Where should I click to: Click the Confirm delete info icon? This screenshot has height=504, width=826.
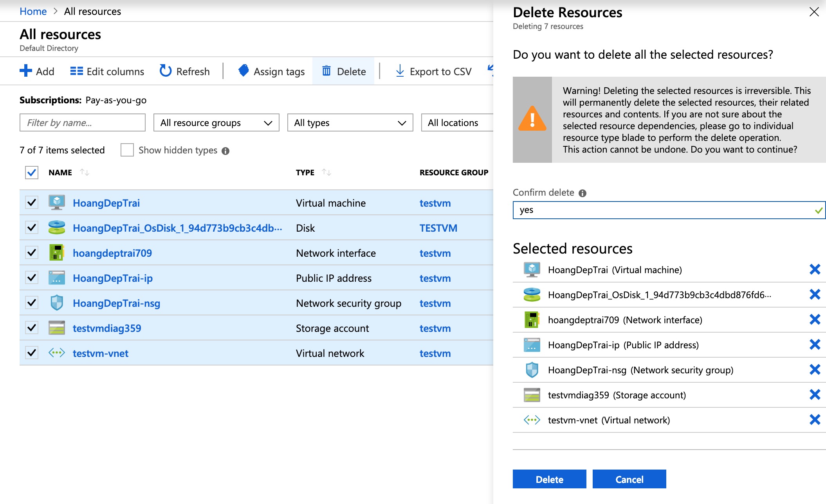(x=583, y=193)
